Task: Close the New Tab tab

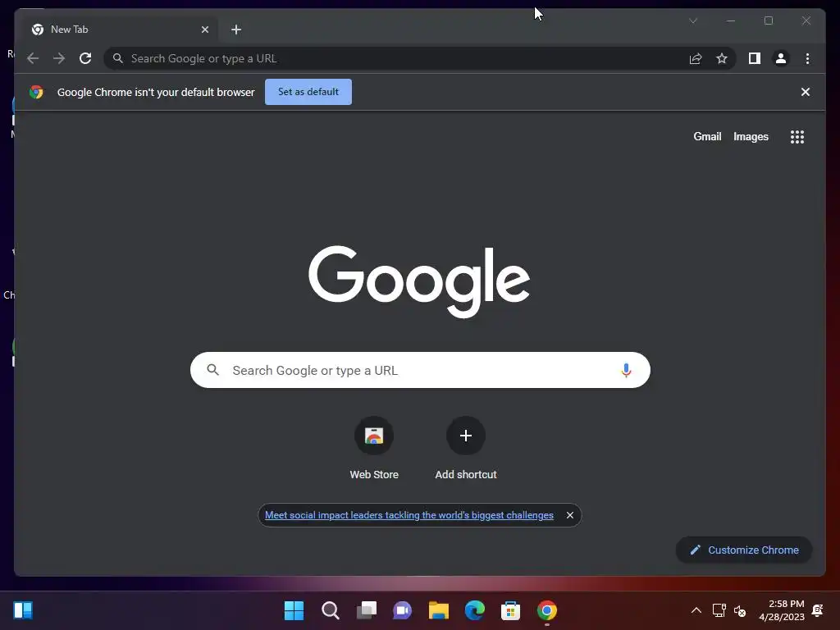Action: [x=204, y=30]
